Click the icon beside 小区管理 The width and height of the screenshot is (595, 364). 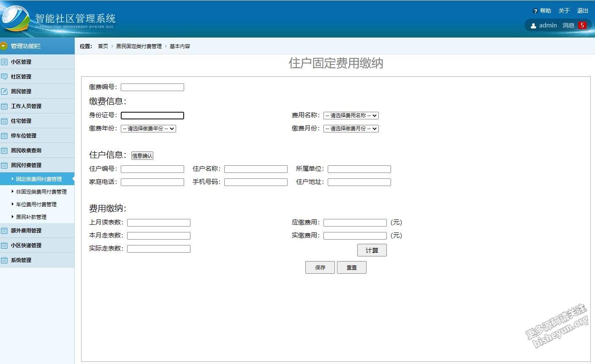4,62
